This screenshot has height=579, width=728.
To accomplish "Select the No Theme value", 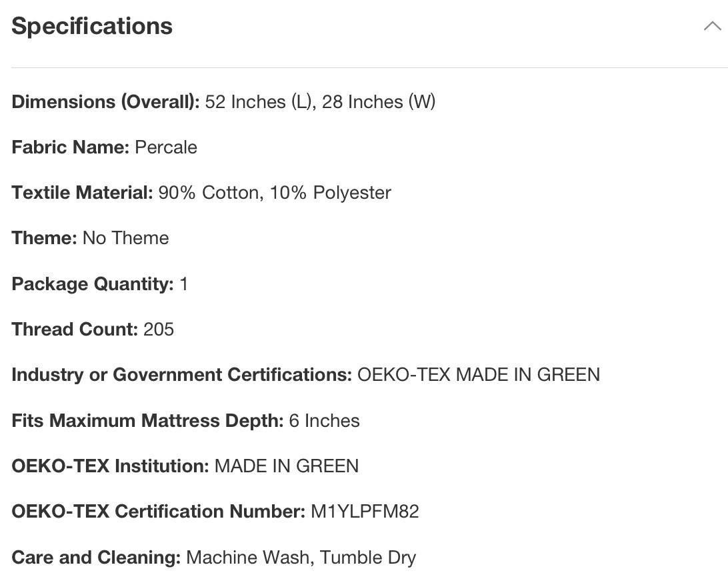I will click(x=125, y=238).
